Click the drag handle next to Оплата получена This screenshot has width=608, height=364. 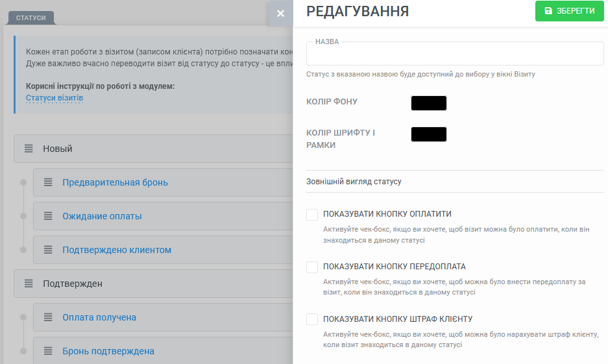pyautogui.click(x=48, y=317)
